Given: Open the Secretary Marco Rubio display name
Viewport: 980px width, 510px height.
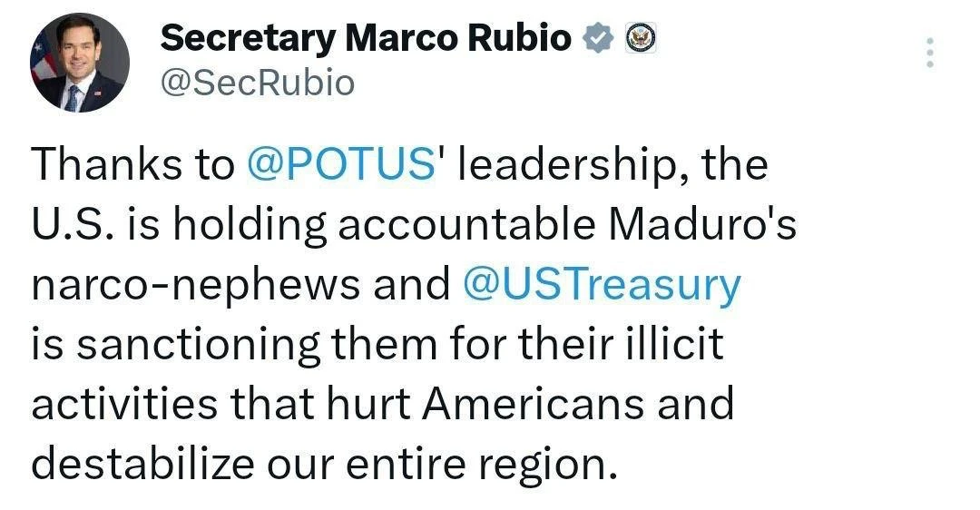Looking at the screenshot, I should [x=367, y=38].
